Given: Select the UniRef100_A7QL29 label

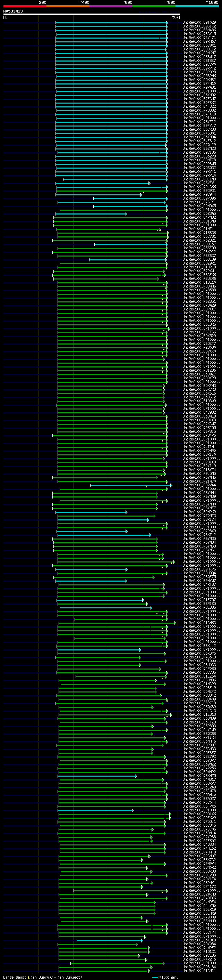Looking at the screenshot, I should pyautogui.click(x=199, y=145).
